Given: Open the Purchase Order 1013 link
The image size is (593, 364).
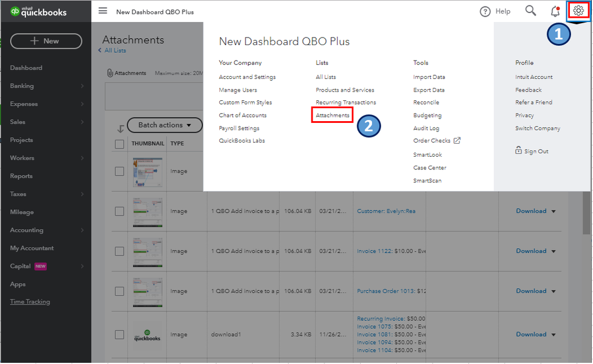Looking at the screenshot, I should point(386,291).
